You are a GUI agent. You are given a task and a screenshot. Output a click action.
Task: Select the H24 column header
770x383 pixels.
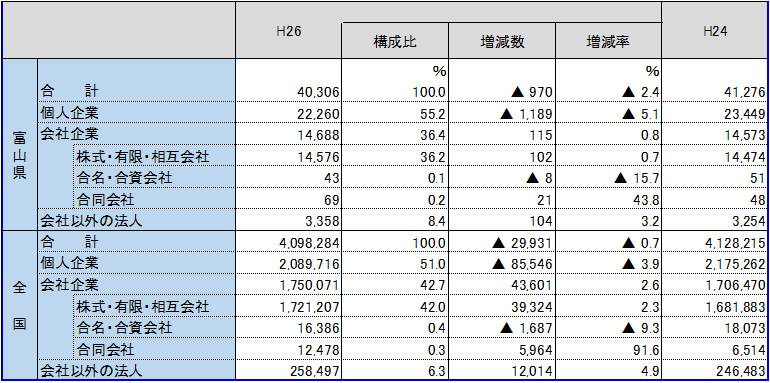pyautogui.click(x=715, y=30)
